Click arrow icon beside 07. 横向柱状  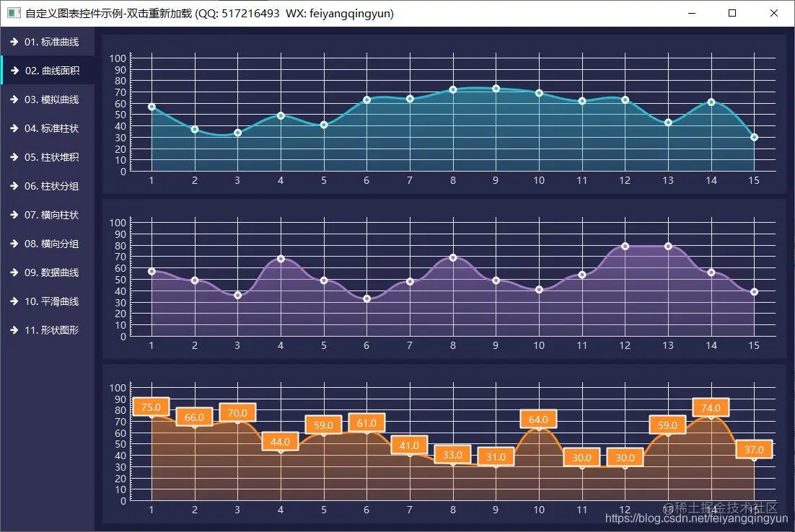click(14, 215)
